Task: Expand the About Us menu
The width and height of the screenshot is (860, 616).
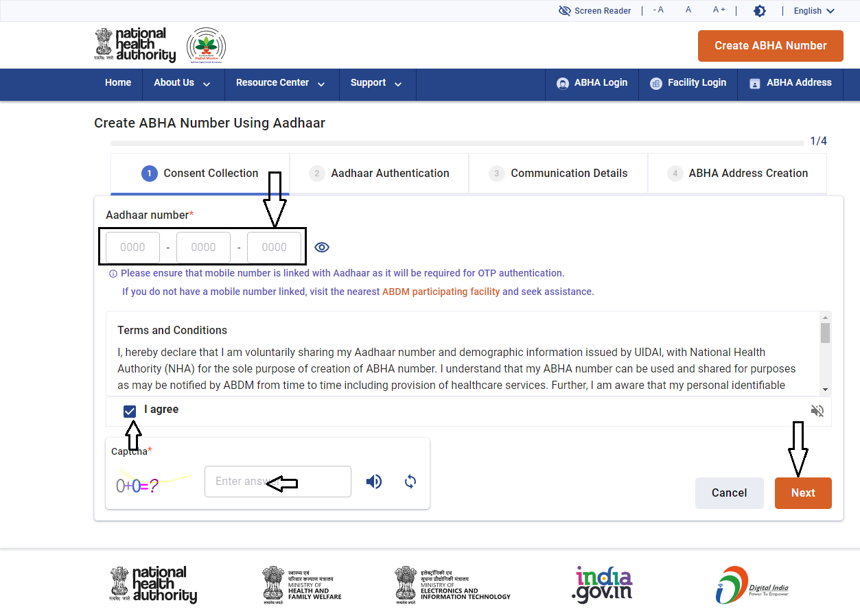Action: (183, 83)
